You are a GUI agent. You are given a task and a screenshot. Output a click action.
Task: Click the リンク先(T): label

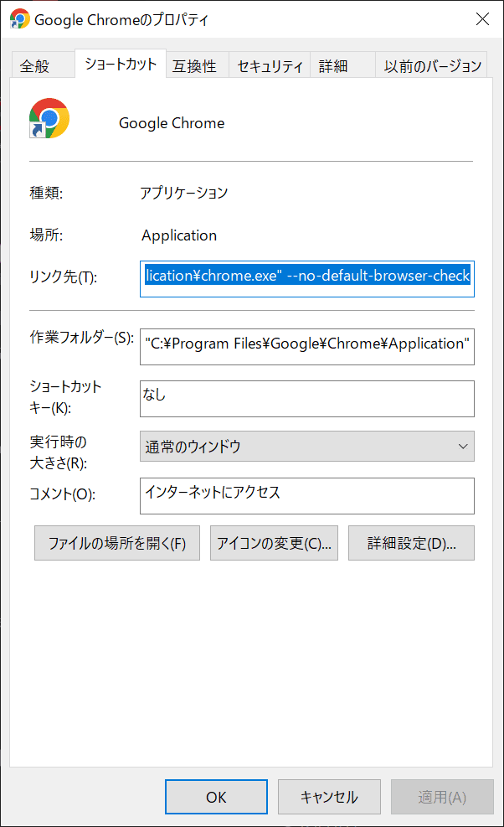64,277
